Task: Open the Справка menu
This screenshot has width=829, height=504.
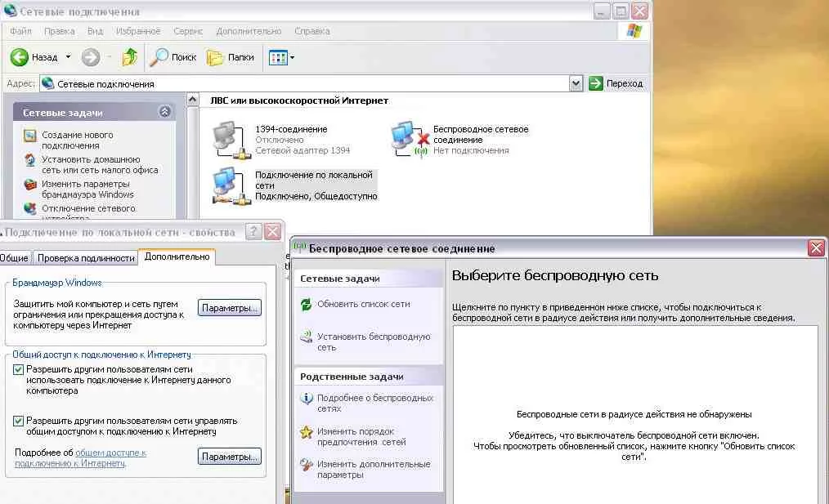Action: [x=312, y=31]
